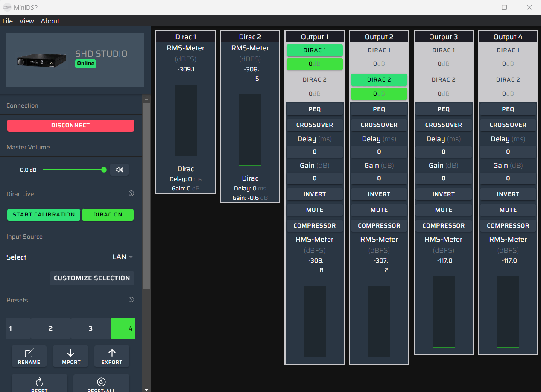Open the Dirac Live help question mark
Image resolution: width=541 pixels, height=392 pixels.
[x=132, y=193]
